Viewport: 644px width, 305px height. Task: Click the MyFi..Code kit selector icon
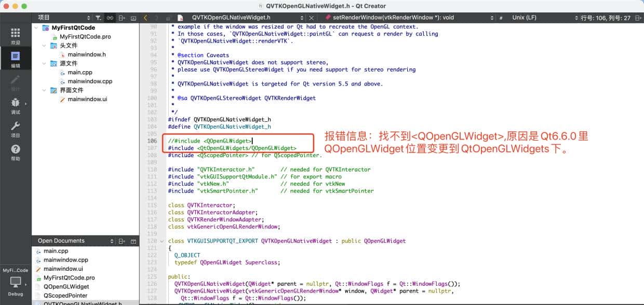[16, 270]
